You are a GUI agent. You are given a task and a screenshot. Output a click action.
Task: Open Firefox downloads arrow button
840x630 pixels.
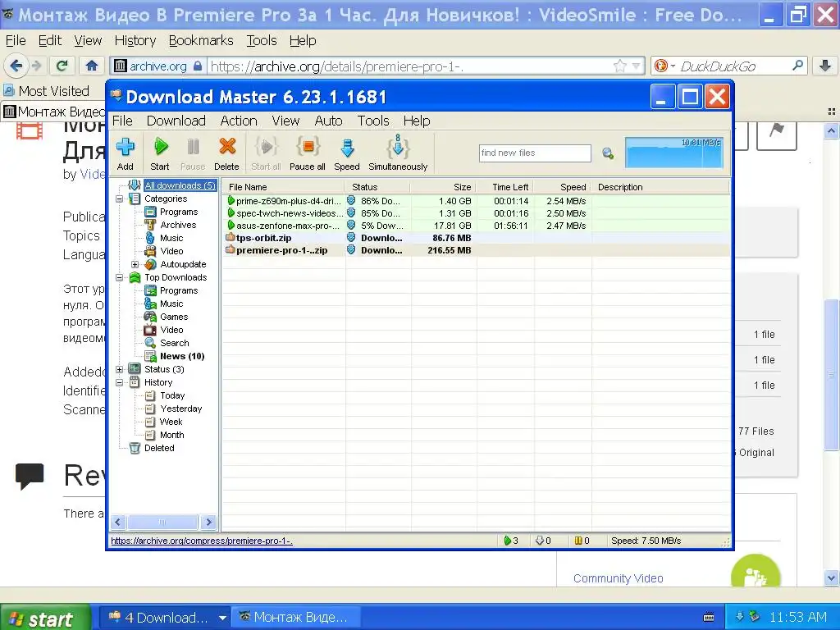coord(825,66)
